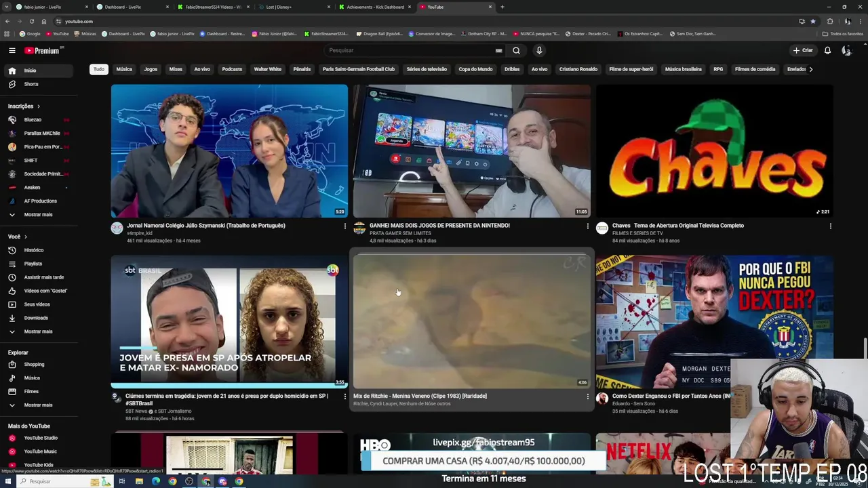The image size is (868, 488).
Task: Open the Inscrições section header
Action: tap(24, 106)
